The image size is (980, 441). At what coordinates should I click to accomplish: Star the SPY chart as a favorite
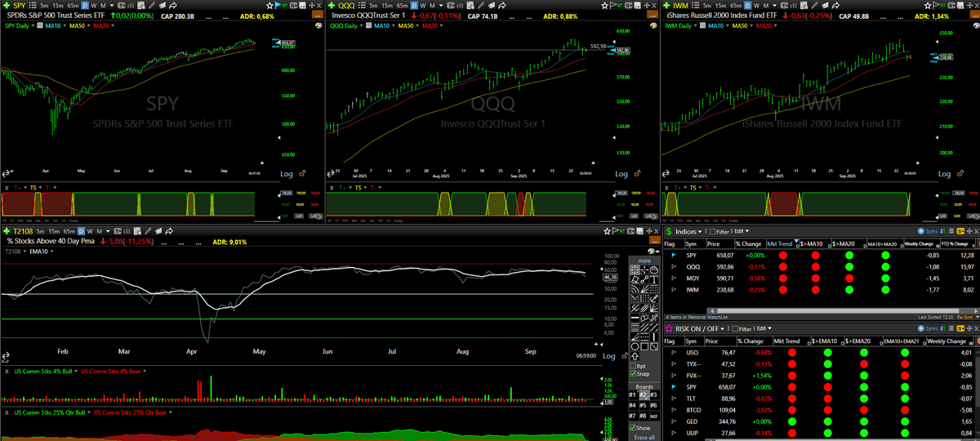point(269,6)
